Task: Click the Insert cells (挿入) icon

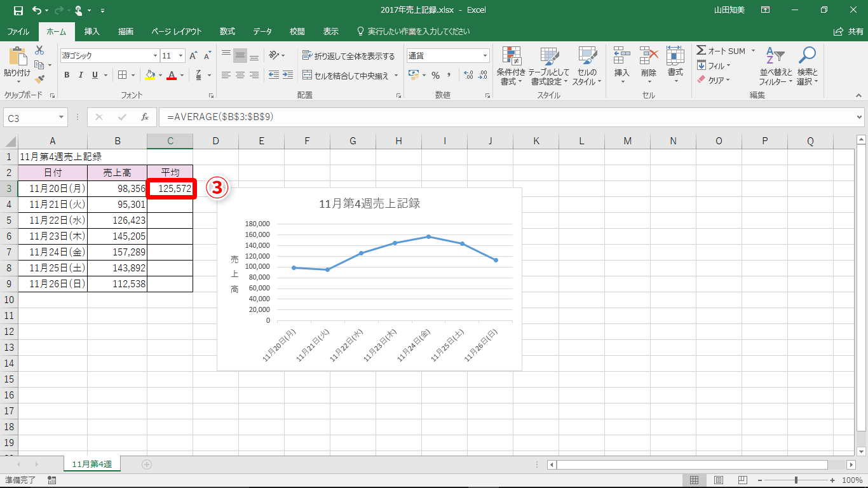Action: (621, 56)
